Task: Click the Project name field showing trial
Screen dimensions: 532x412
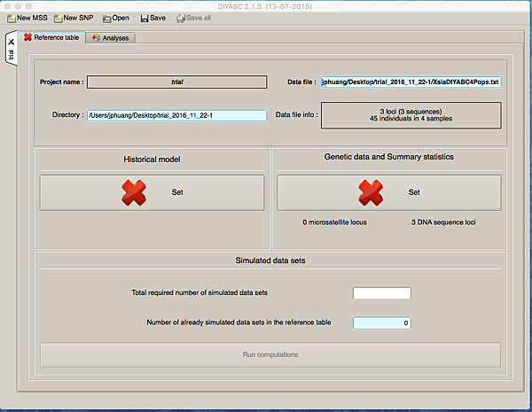Action: tap(177, 82)
